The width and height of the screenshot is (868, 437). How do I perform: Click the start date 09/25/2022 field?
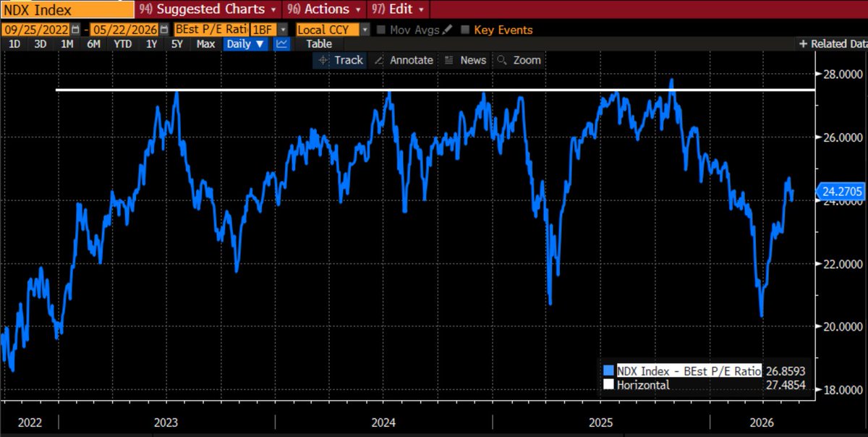coord(35,30)
